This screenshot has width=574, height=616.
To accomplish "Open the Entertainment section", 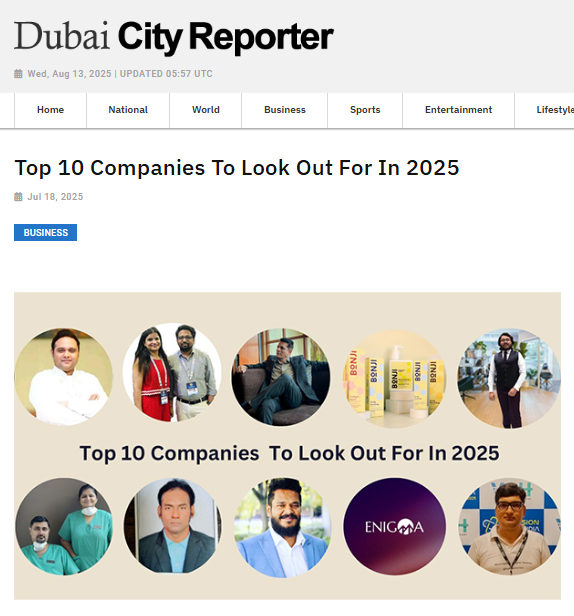I will click(458, 110).
